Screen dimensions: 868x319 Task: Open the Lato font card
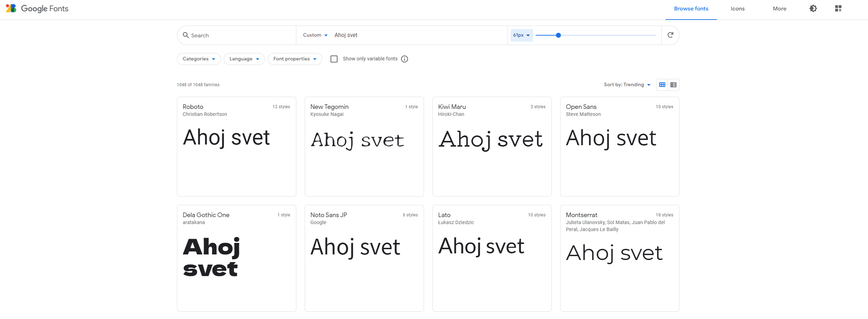[x=492, y=258]
